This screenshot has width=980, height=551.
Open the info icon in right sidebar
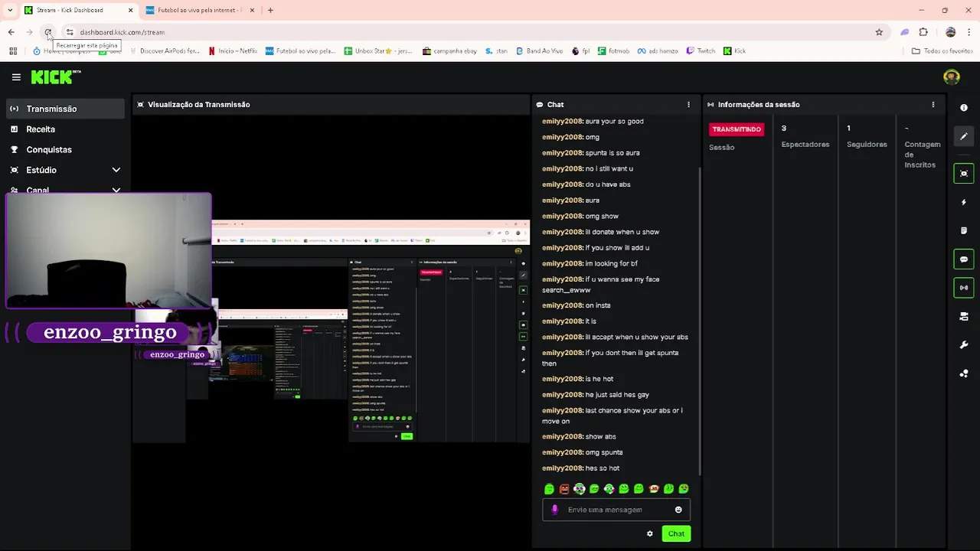(x=964, y=108)
